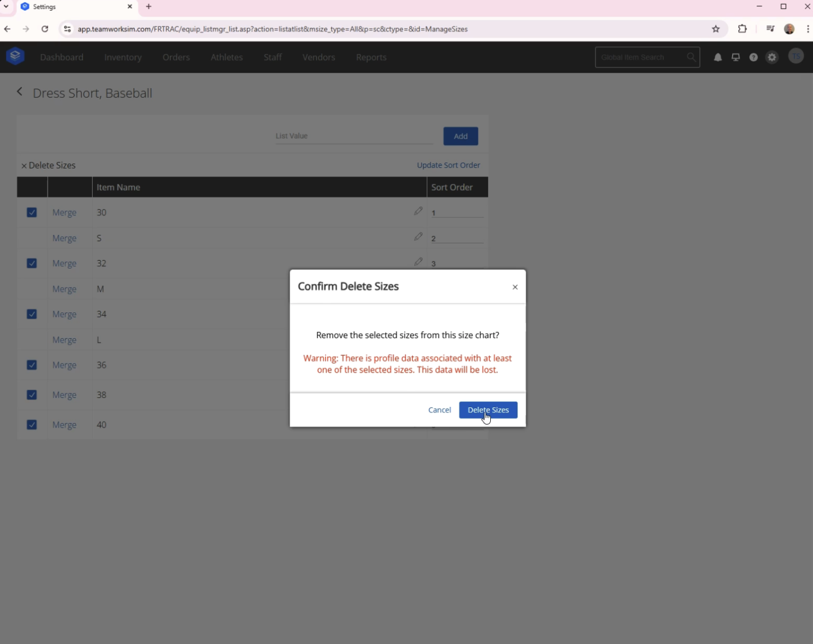Uncheck the checkbox for size 32
This screenshot has width=813, height=644.
pos(32,263)
